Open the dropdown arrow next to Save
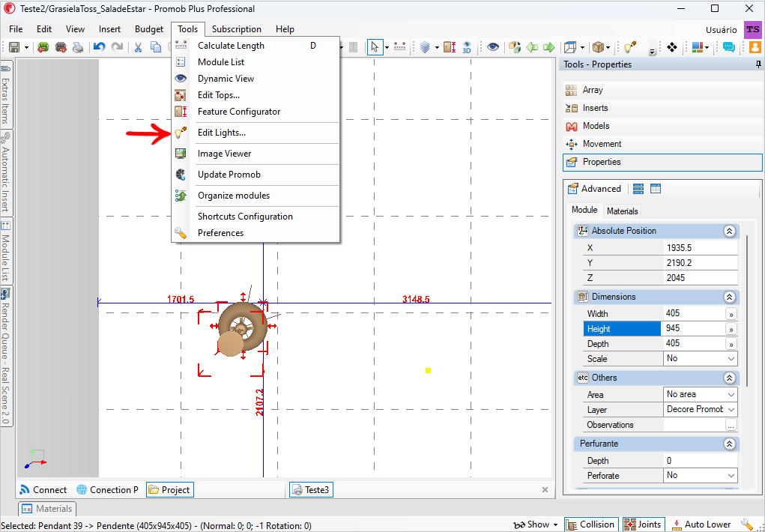The image size is (765, 532). pos(26,47)
